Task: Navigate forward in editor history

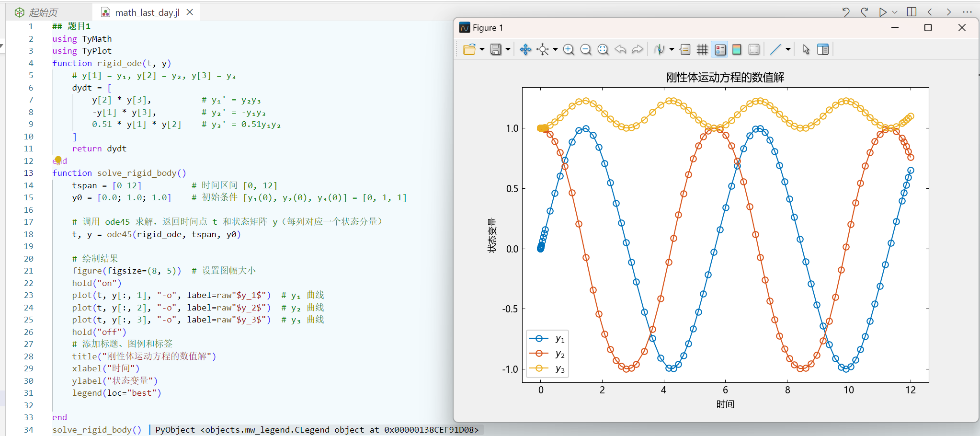Action: coord(948,12)
